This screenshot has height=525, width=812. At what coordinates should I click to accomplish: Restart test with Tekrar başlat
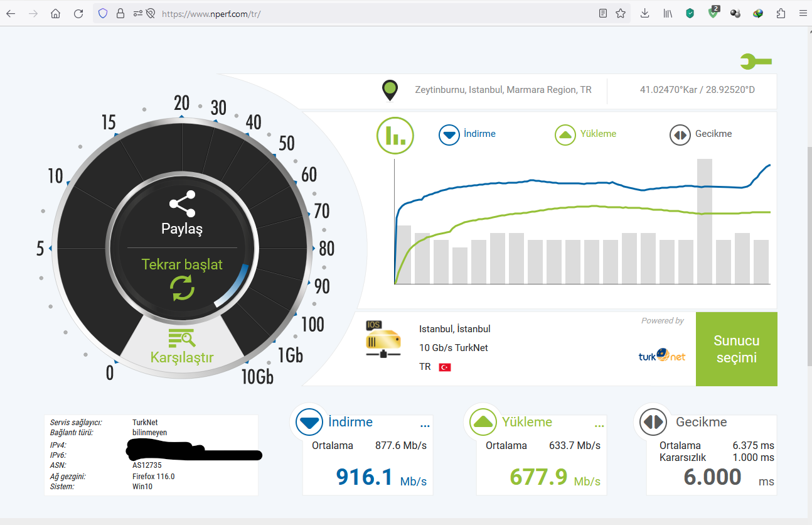(182, 279)
